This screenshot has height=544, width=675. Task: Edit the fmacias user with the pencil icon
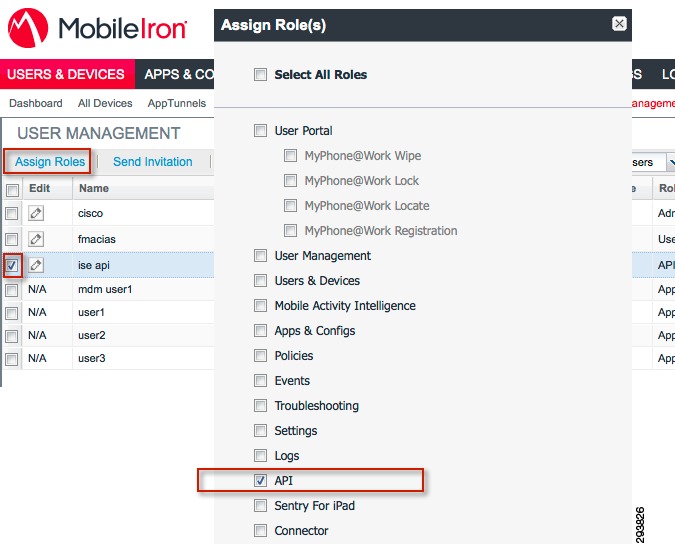pyautogui.click(x=36, y=239)
